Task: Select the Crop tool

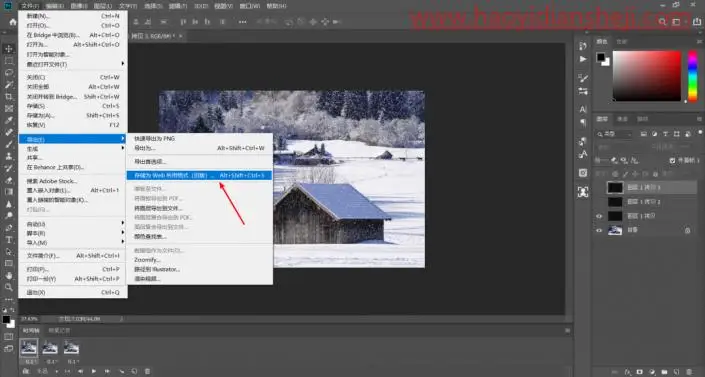Action: (9, 96)
